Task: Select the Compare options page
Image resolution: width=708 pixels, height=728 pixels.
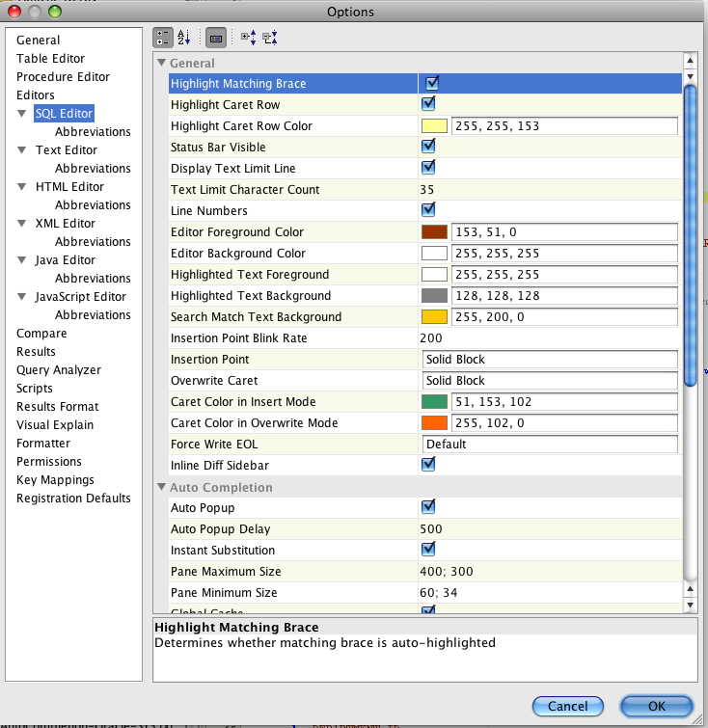Action: pos(41,334)
